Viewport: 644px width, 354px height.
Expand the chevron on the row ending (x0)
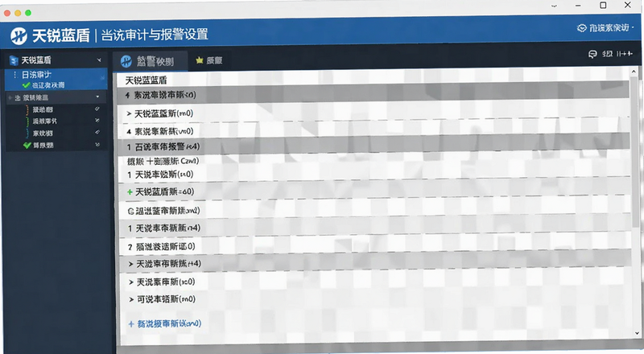tap(130, 282)
